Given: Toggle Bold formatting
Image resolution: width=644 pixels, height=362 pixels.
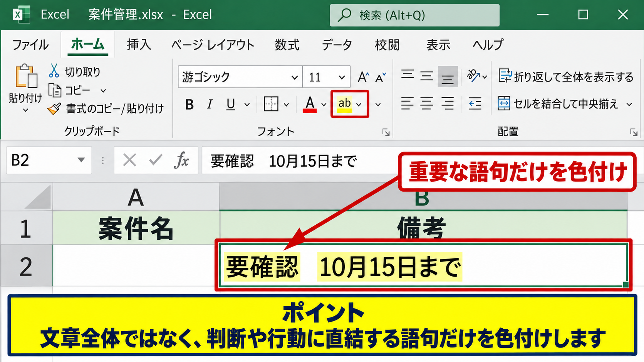Looking at the screenshot, I should click(189, 104).
